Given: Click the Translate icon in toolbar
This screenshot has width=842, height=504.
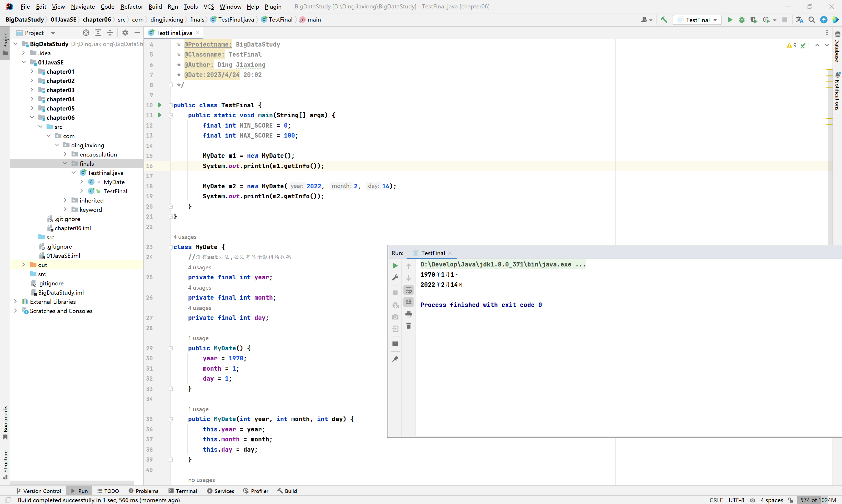Looking at the screenshot, I should point(800,20).
